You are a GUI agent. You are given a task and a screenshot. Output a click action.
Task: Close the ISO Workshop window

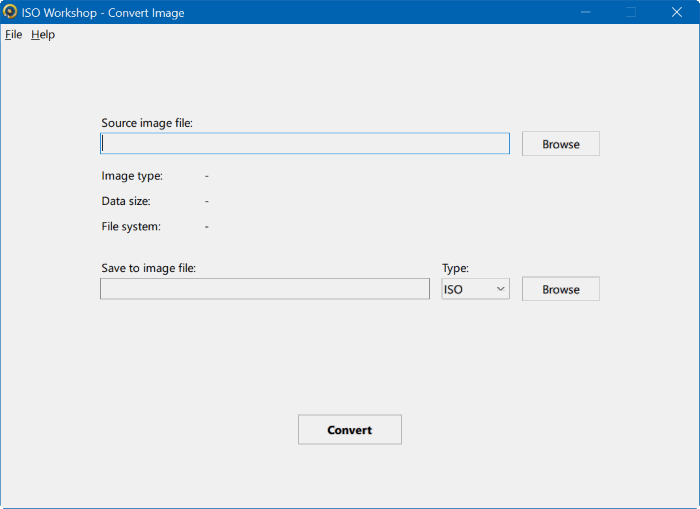point(676,12)
